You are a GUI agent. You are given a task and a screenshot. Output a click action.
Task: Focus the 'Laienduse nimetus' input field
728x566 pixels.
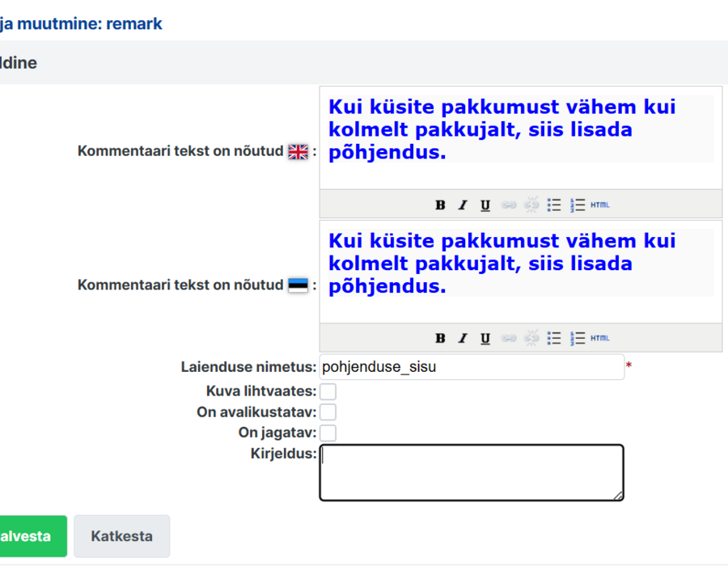click(x=472, y=367)
